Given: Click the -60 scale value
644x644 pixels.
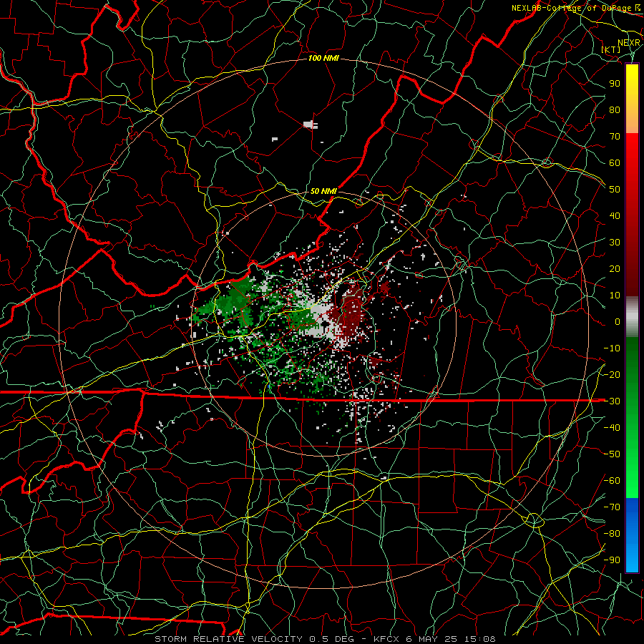Looking at the screenshot, I should [612, 481].
